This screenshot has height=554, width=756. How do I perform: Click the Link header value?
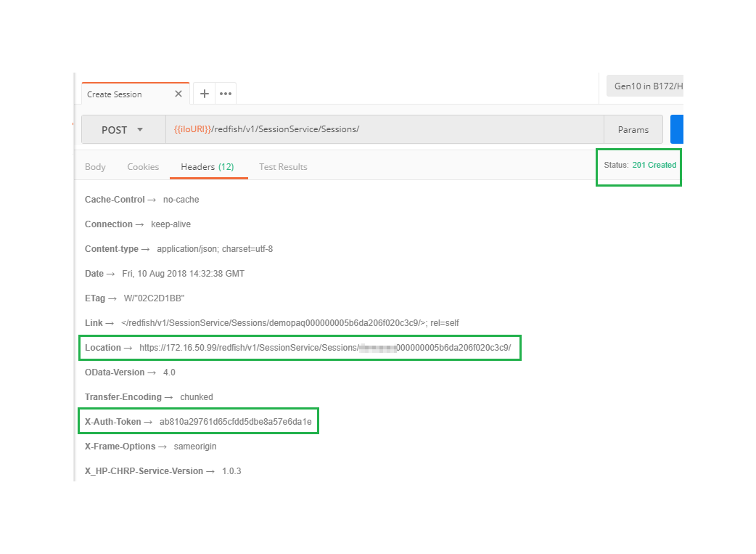tap(290, 323)
